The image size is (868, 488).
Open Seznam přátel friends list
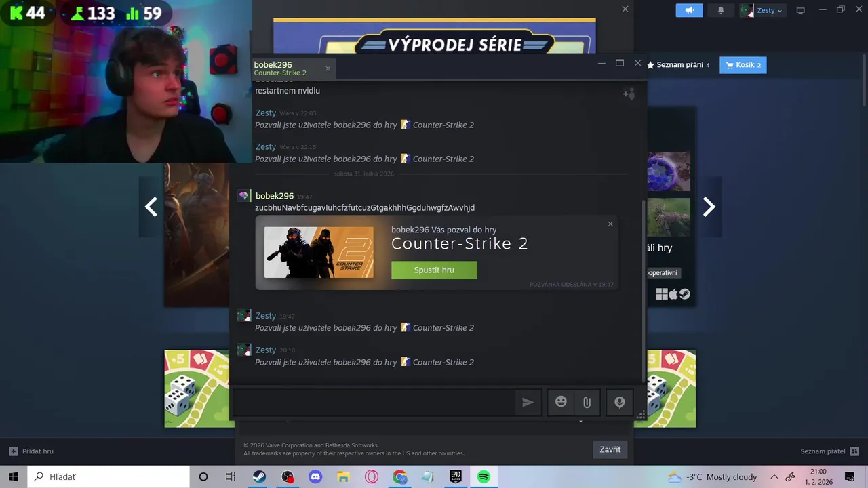pos(829,451)
